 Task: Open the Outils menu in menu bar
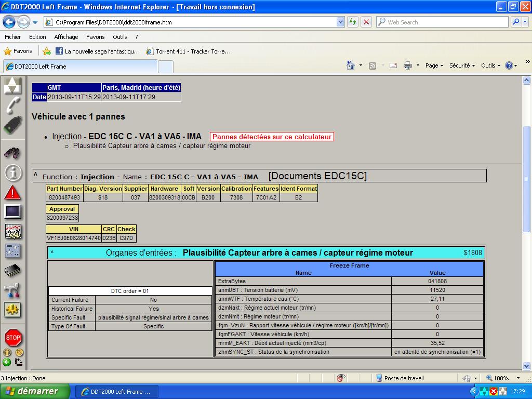(x=120, y=37)
